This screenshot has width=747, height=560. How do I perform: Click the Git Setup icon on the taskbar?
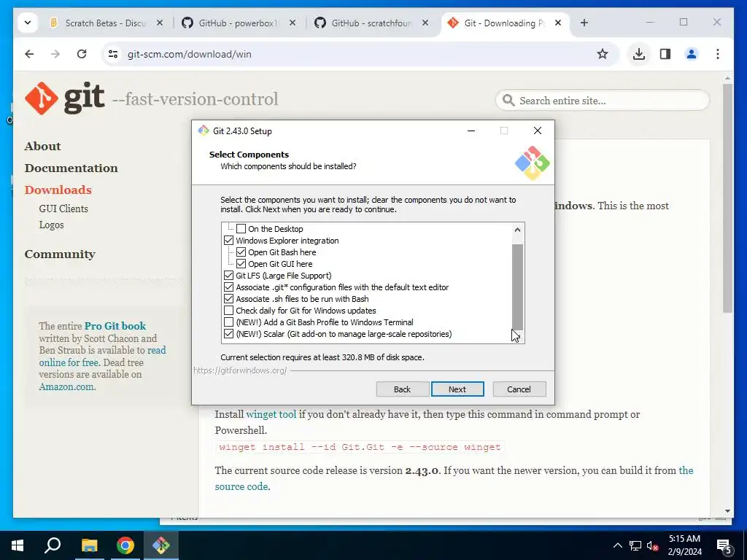coord(161,545)
